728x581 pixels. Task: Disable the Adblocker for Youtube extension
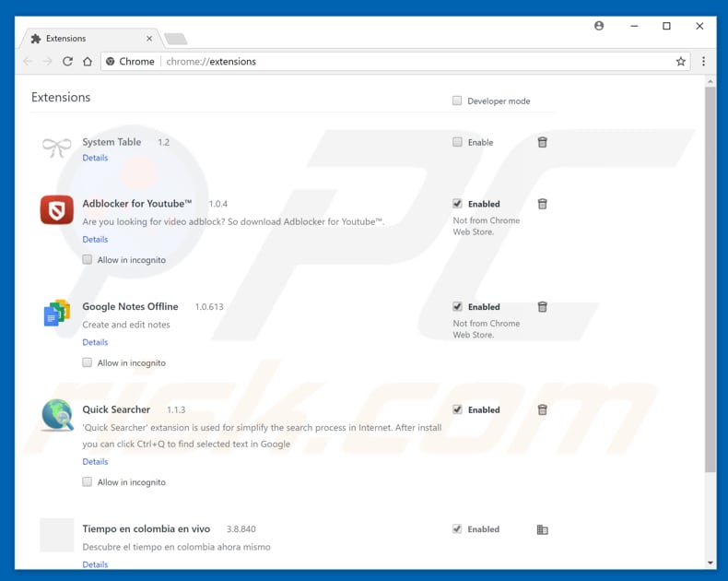coord(457,204)
